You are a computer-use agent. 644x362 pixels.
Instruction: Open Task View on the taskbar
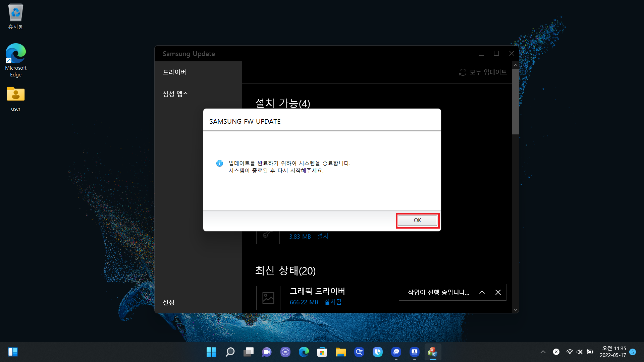pos(249,352)
